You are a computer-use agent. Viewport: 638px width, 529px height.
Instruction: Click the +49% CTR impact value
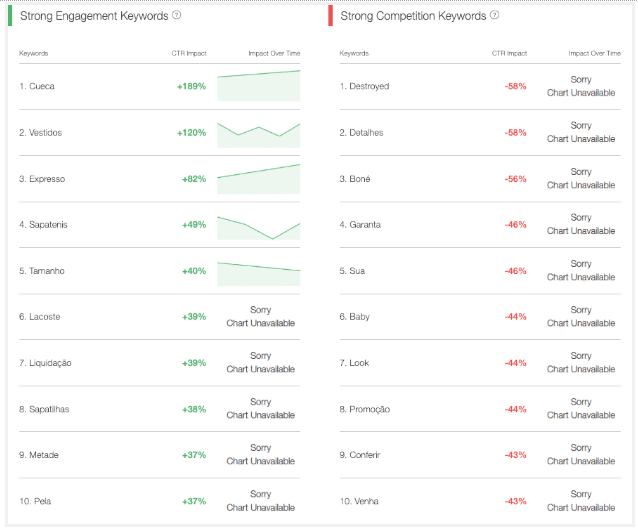pyautogui.click(x=194, y=225)
